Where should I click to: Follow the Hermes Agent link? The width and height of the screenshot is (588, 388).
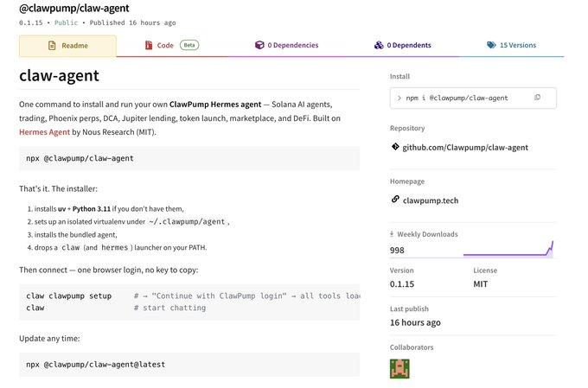pyautogui.click(x=45, y=132)
